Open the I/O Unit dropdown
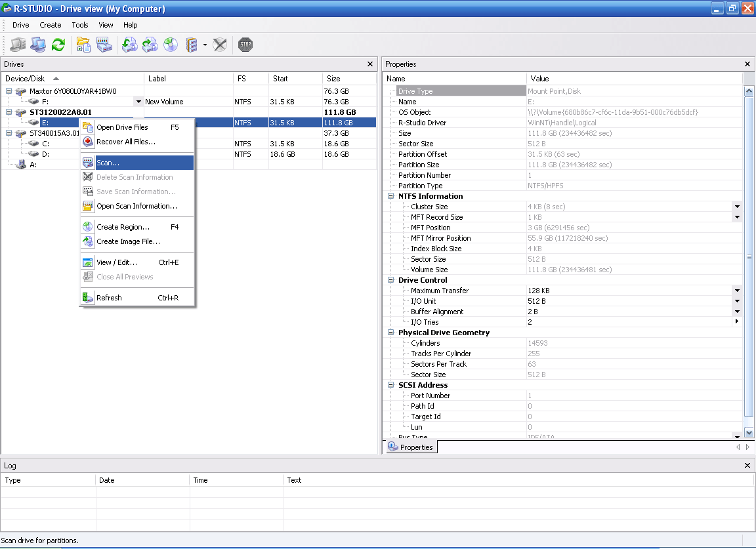Viewport: 756px width, 549px height. point(737,301)
